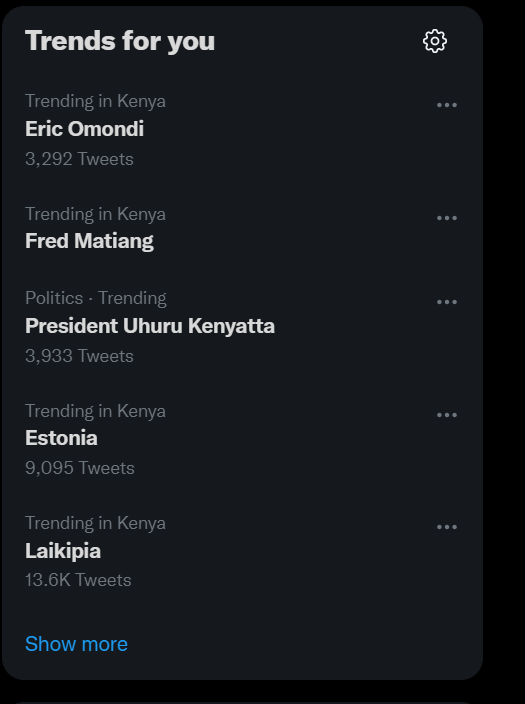Click the 'Politics · Trending' label
The image size is (525, 704).
pos(96,298)
